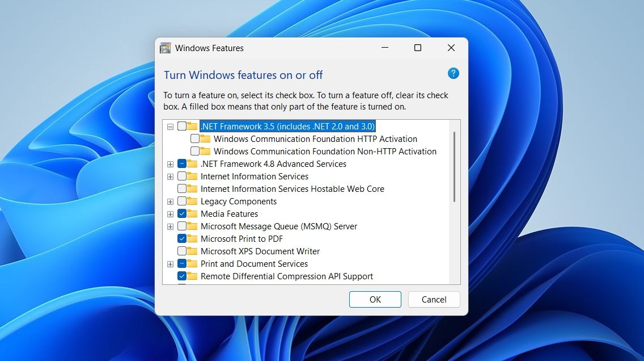This screenshot has width=644, height=361.
Task: Click the folder icon beside Legacy Components
Action: click(192, 201)
